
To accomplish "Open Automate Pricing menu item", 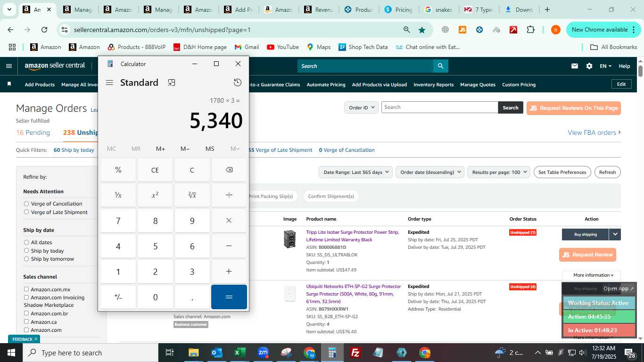I will pos(326,84).
